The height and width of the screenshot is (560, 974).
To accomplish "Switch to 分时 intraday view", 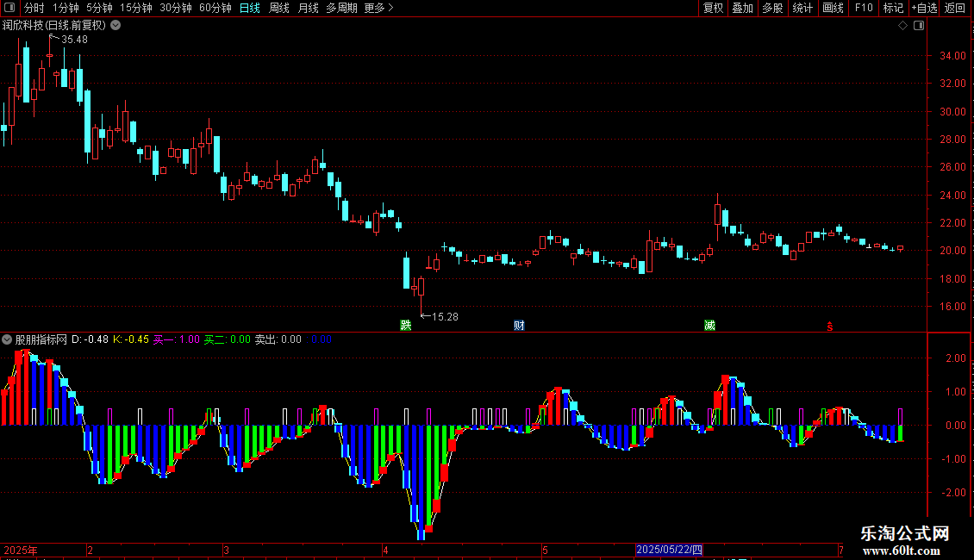I will pyautogui.click(x=34, y=8).
